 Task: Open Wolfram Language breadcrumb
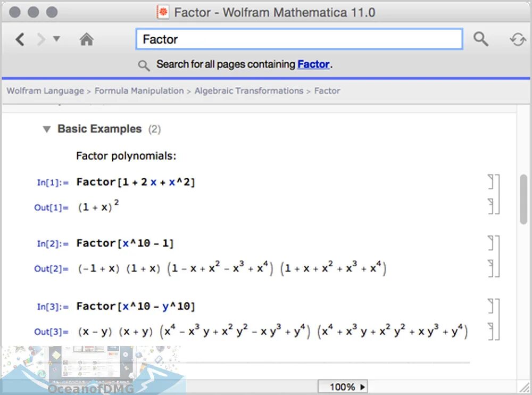[45, 91]
